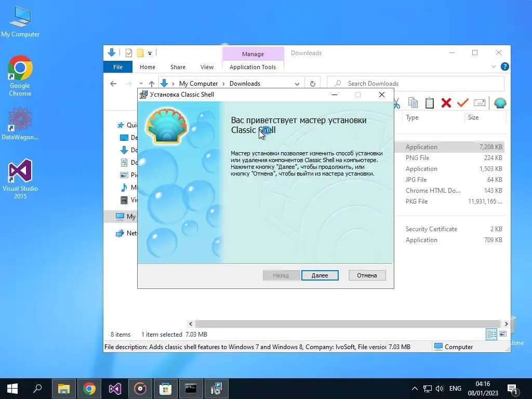Screen dimensions: 532x399
Task: Switch to large thumbnails view icon
Action: click(x=503, y=334)
